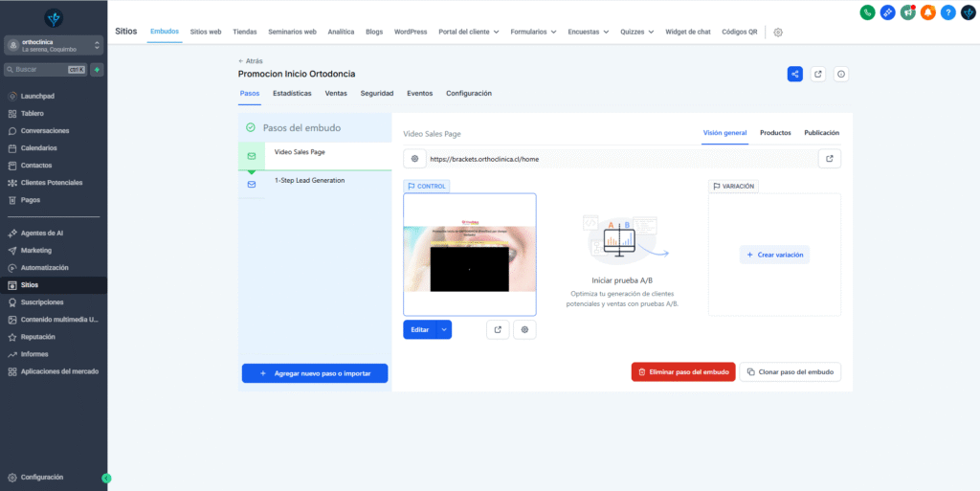Image resolution: width=980 pixels, height=491 pixels.
Task: Click the megaphone announcements icon
Action: (x=907, y=12)
